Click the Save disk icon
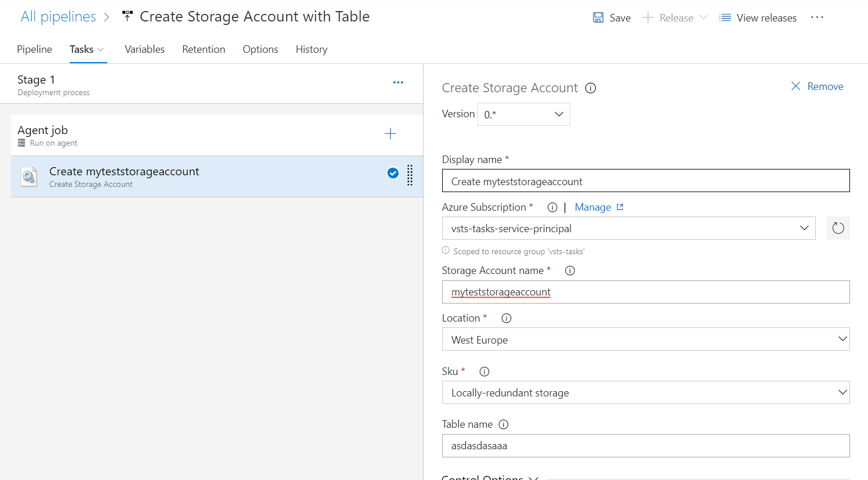Image resolution: width=868 pixels, height=480 pixels. pyautogui.click(x=598, y=18)
